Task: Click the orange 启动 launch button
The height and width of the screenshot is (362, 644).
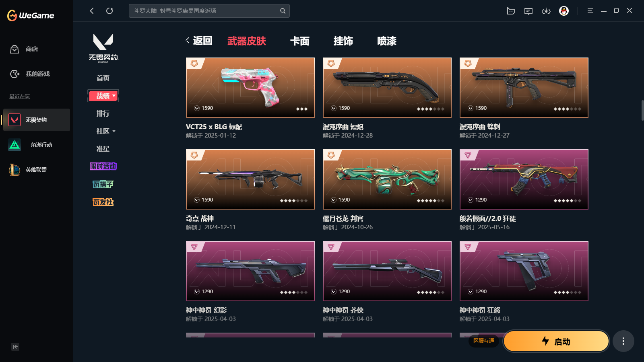Action: (x=556, y=341)
